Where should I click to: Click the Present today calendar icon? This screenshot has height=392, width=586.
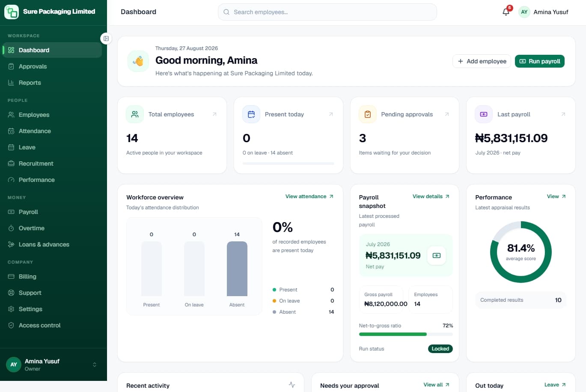251,114
